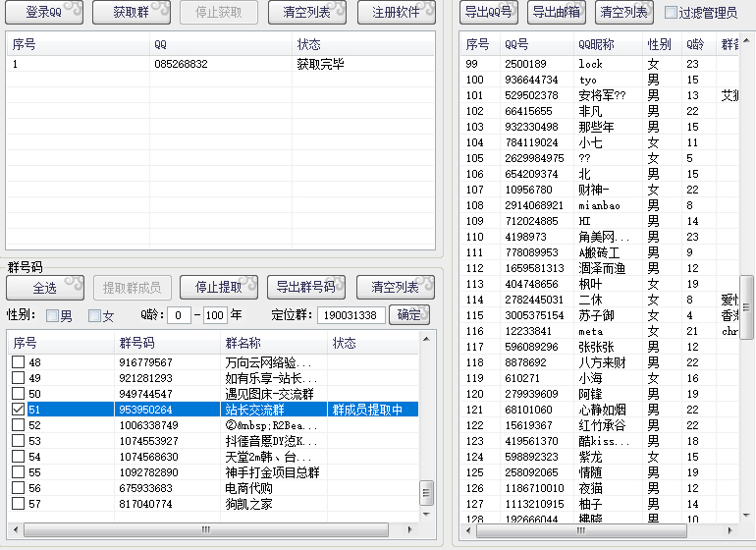This screenshot has height=550, width=756.
Task: Select member QQ 1186710010
Action: point(534,488)
